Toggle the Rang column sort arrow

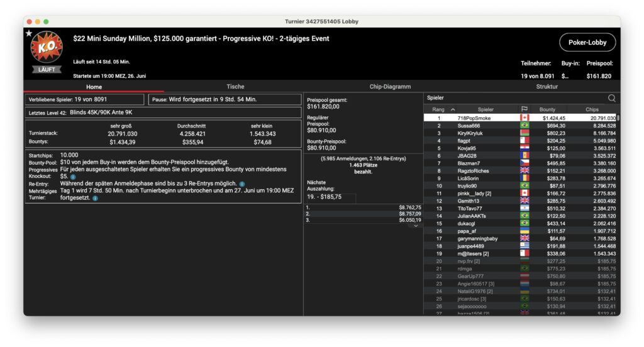coord(453,109)
